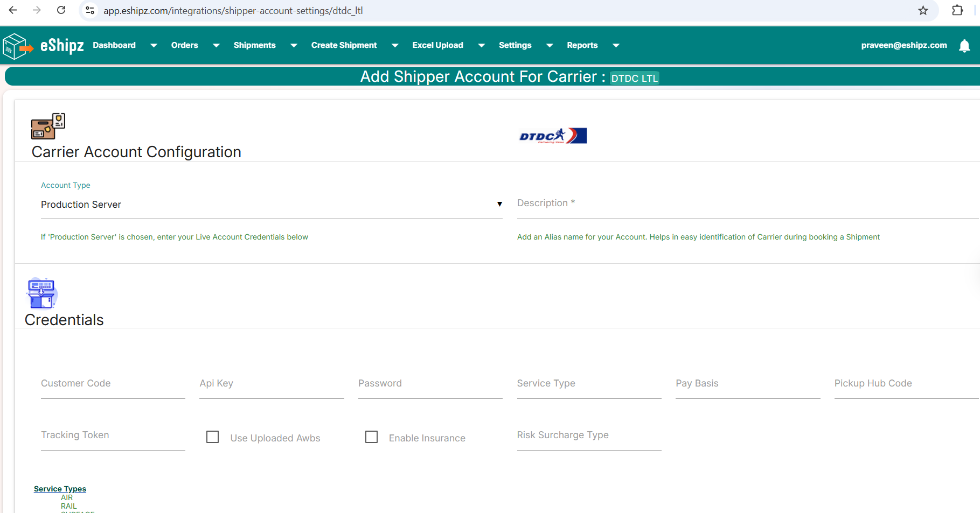Click the Risk Surcharge Type field

[x=589, y=437]
